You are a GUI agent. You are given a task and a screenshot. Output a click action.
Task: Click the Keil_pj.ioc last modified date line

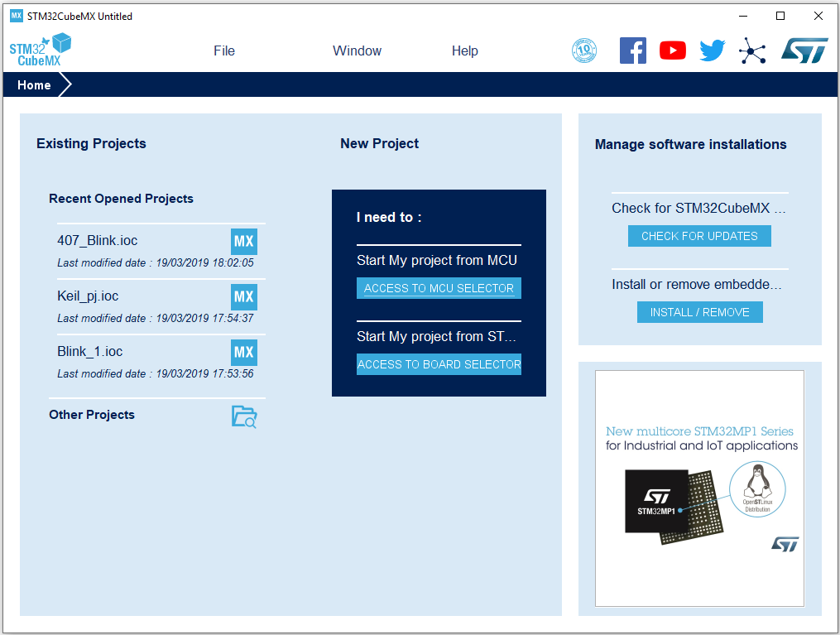tap(156, 318)
